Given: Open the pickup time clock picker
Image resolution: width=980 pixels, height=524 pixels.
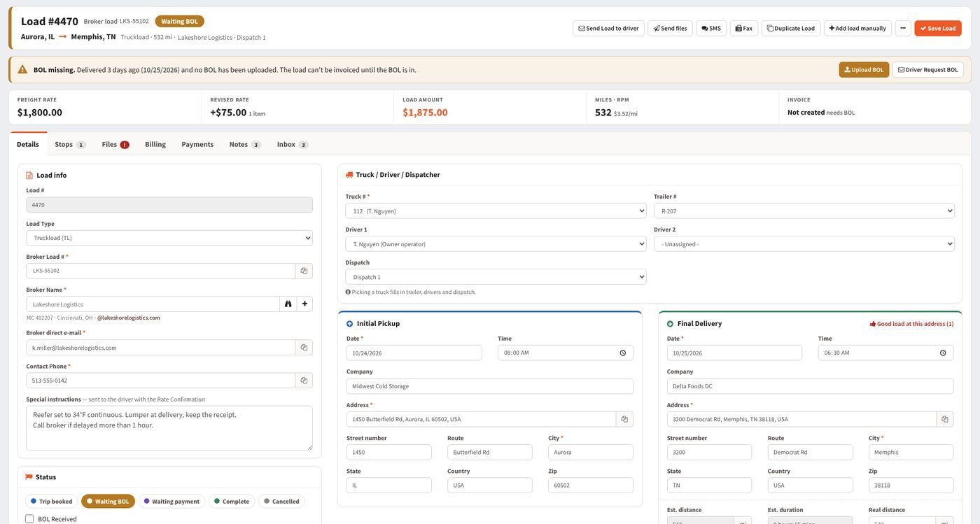Looking at the screenshot, I should pos(623,353).
